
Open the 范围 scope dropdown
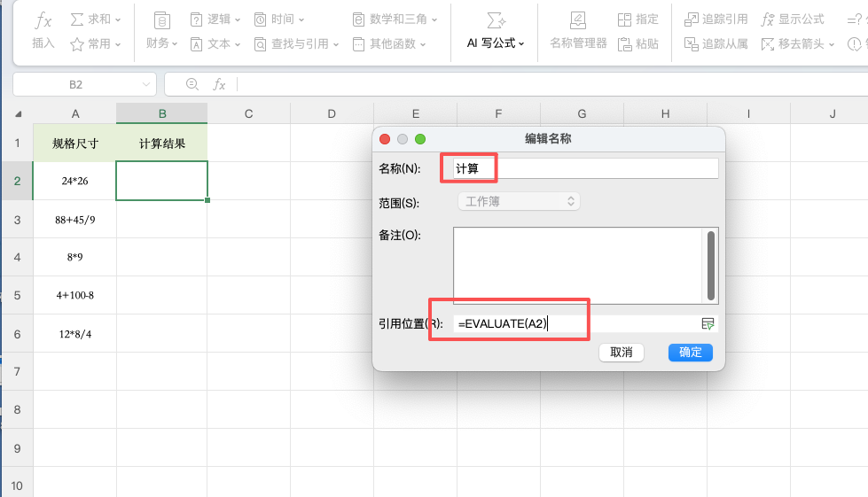coord(519,201)
